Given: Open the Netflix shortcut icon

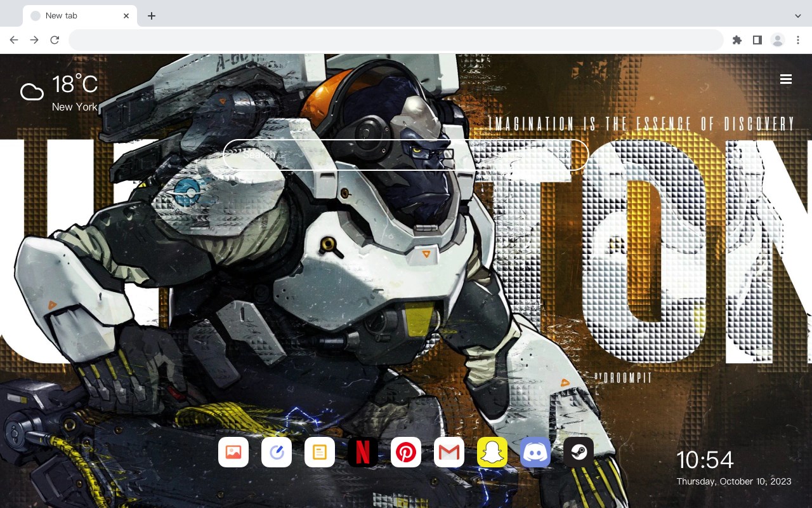Looking at the screenshot, I should [363, 452].
